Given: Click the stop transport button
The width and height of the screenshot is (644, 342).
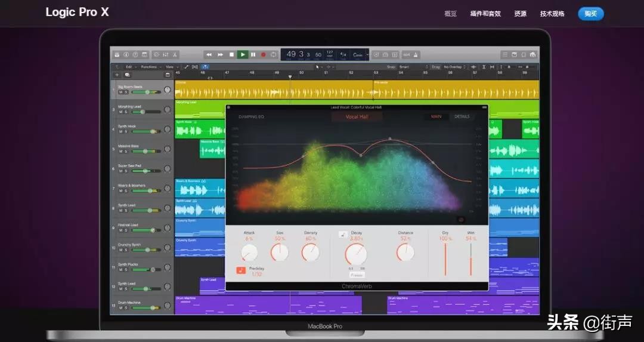Looking at the screenshot, I should click(231, 55).
